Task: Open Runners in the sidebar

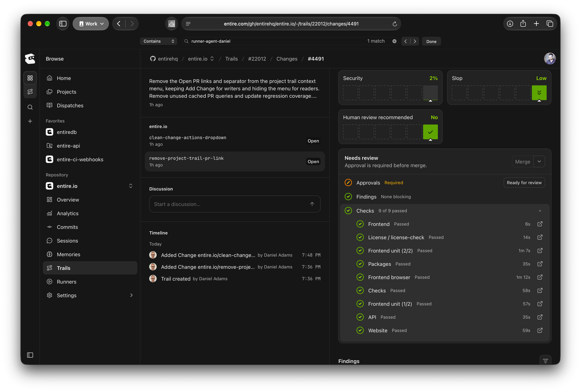Action: (90, 282)
